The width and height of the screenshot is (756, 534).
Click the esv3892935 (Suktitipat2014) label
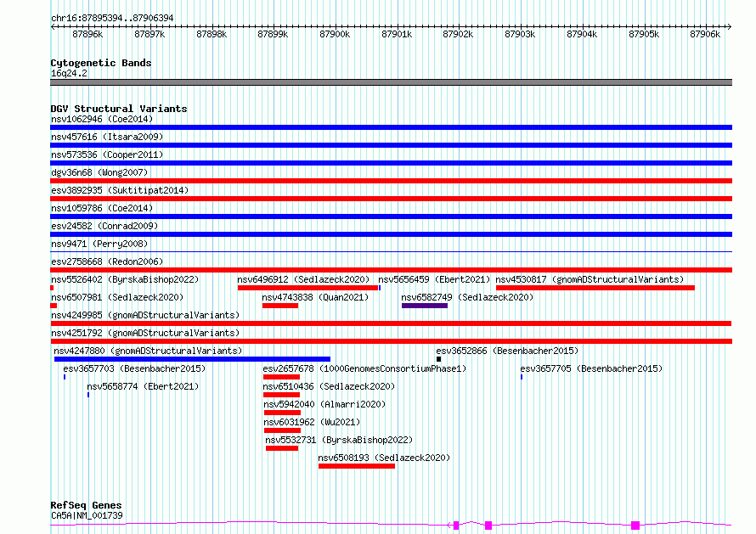(x=120, y=190)
